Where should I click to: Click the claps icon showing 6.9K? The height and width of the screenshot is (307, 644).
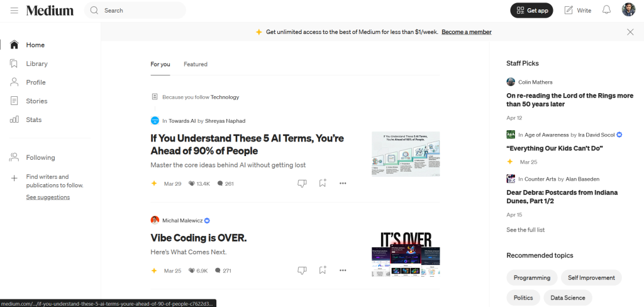[191, 271]
